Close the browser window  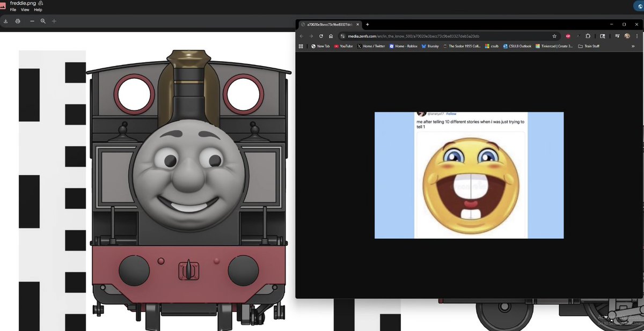tap(636, 24)
